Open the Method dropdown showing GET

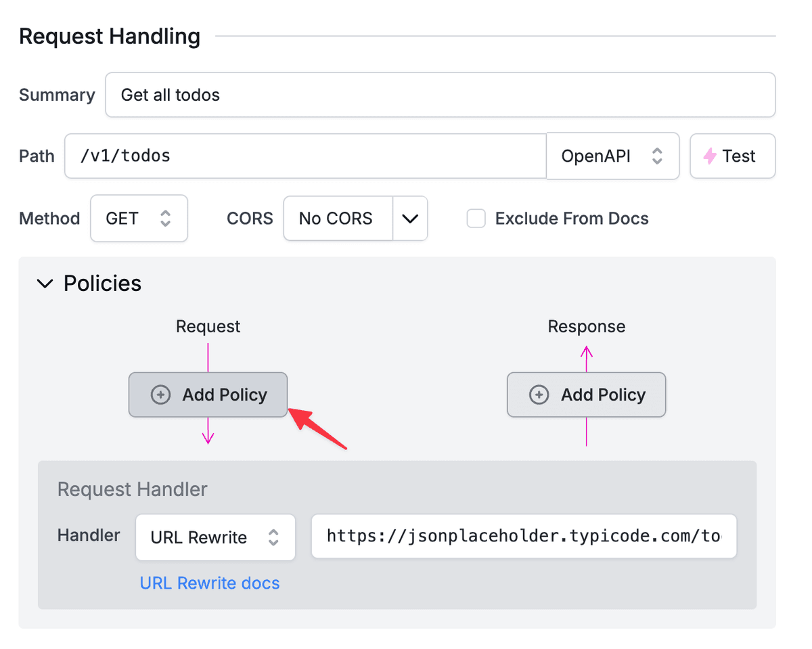pyautogui.click(x=139, y=219)
